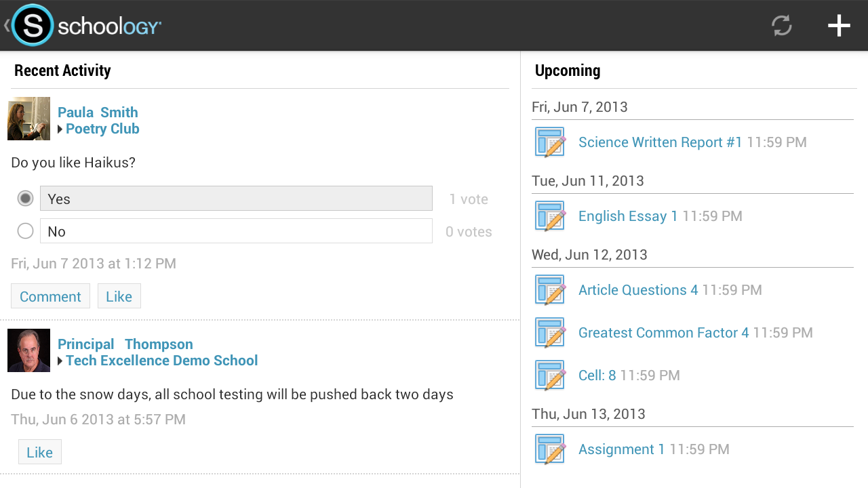Like Paula Smith's poll post

click(119, 296)
